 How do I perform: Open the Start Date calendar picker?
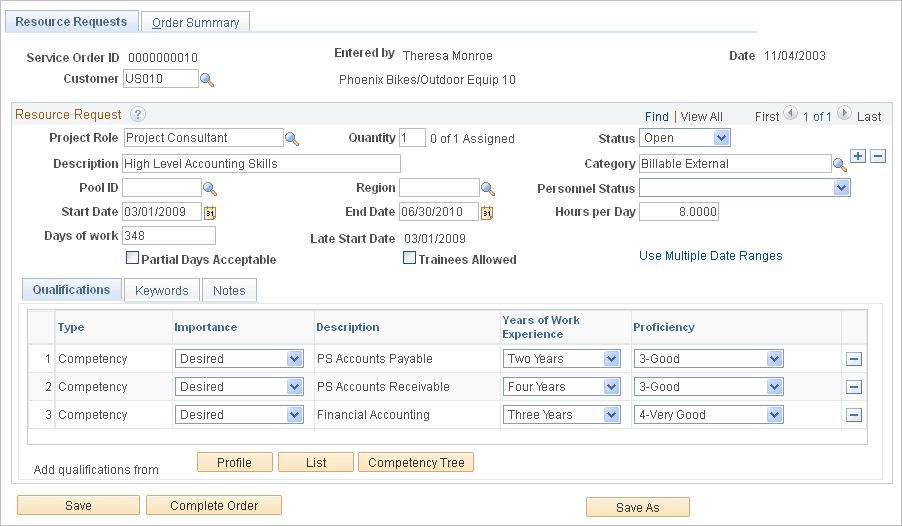click(x=210, y=212)
